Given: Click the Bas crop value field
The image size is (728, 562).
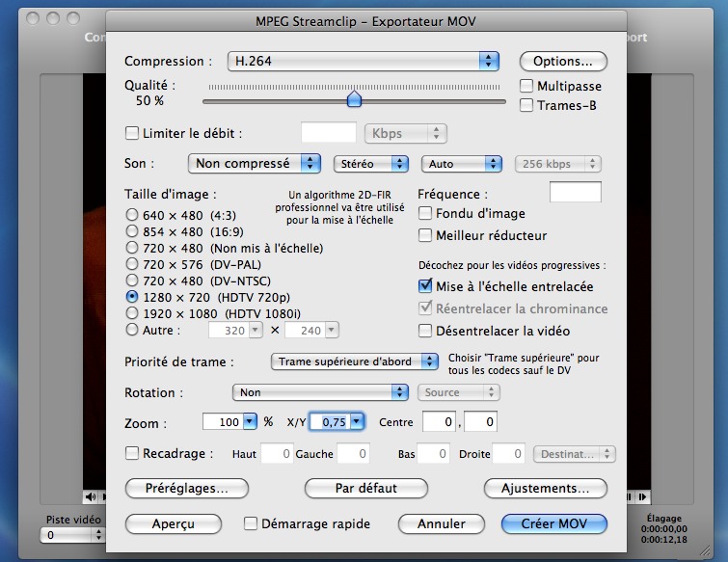Looking at the screenshot, I should tap(433, 453).
